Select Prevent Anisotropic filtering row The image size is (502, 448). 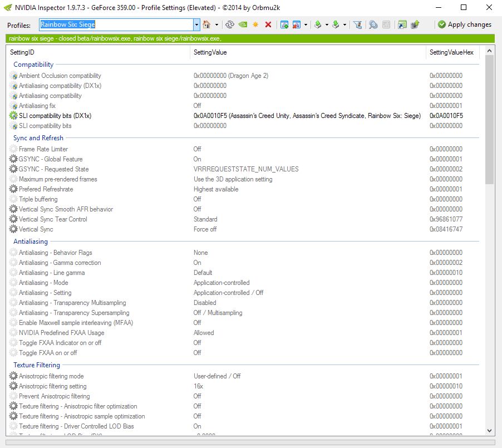point(244,396)
